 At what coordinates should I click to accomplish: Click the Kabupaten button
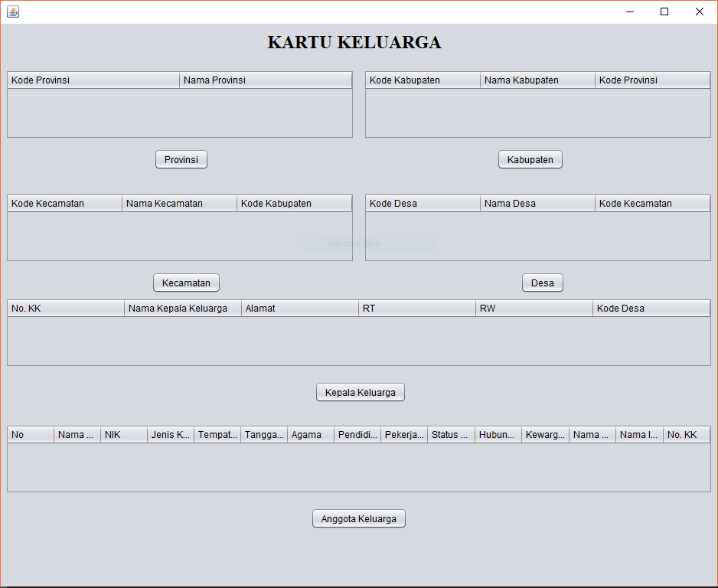pos(530,159)
